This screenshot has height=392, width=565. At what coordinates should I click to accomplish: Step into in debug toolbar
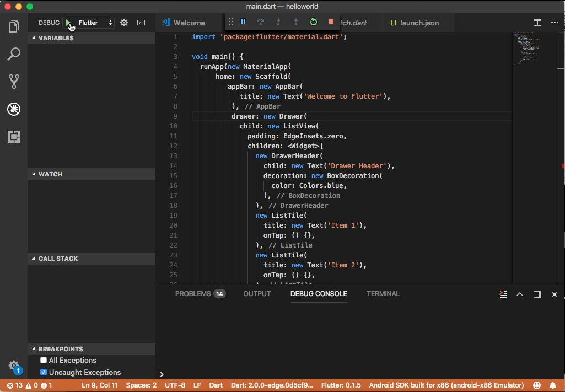(x=278, y=22)
